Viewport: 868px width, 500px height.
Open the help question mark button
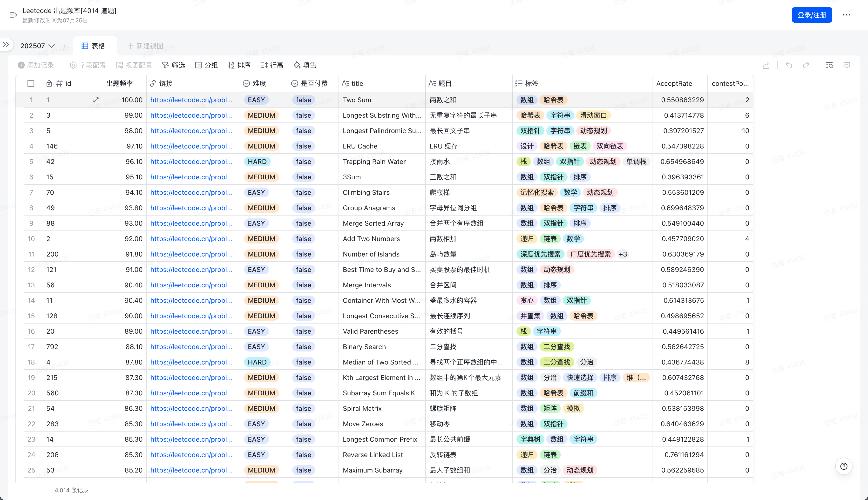pos(844,466)
